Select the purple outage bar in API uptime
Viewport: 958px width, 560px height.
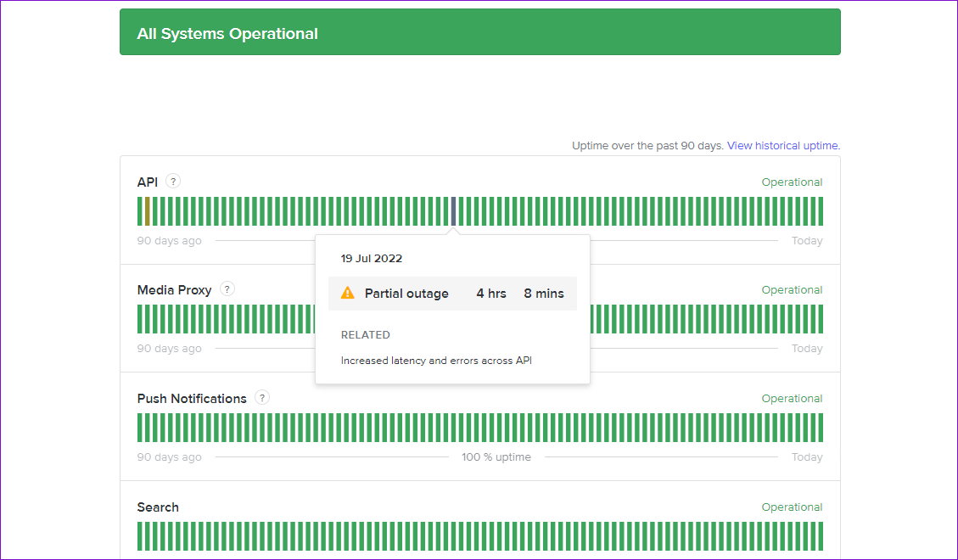pyautogui.click(x=453, y=211)
